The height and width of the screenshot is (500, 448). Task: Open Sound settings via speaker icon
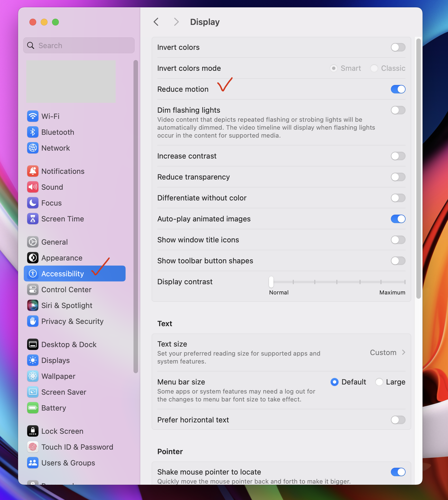[x=33, y=187]
